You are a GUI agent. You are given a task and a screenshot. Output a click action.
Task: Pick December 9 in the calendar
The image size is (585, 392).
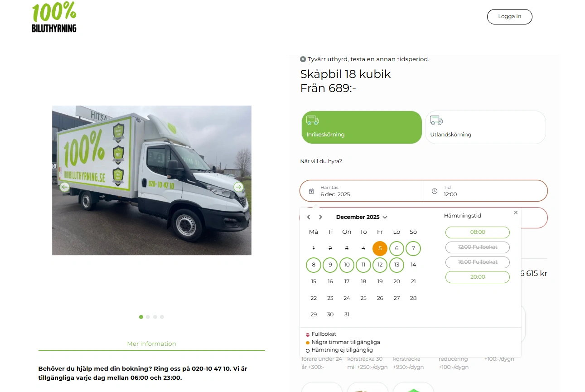coord(330,265)
